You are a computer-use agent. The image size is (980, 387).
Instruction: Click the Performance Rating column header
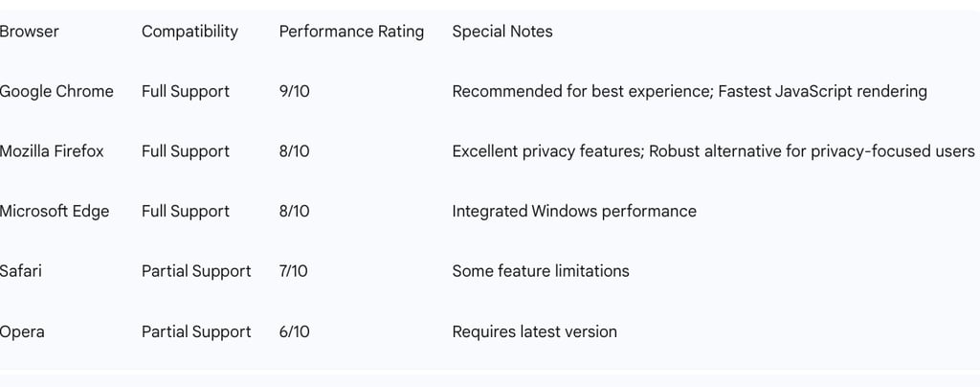click(x=351, y=32)
